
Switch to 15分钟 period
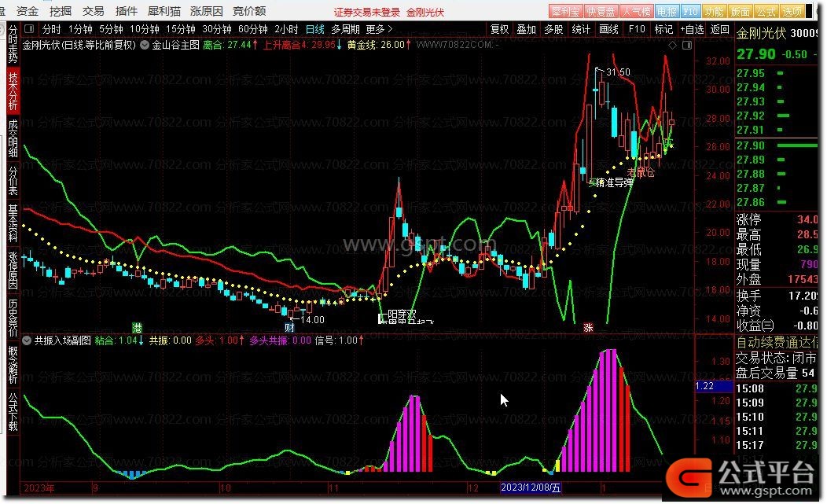coord(180,29)
